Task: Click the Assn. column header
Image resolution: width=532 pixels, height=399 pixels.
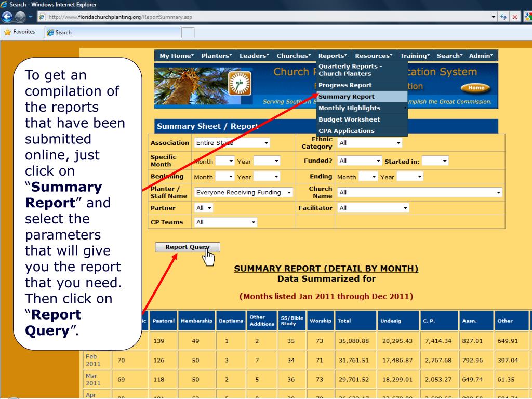Action: [x=476, y=321]
